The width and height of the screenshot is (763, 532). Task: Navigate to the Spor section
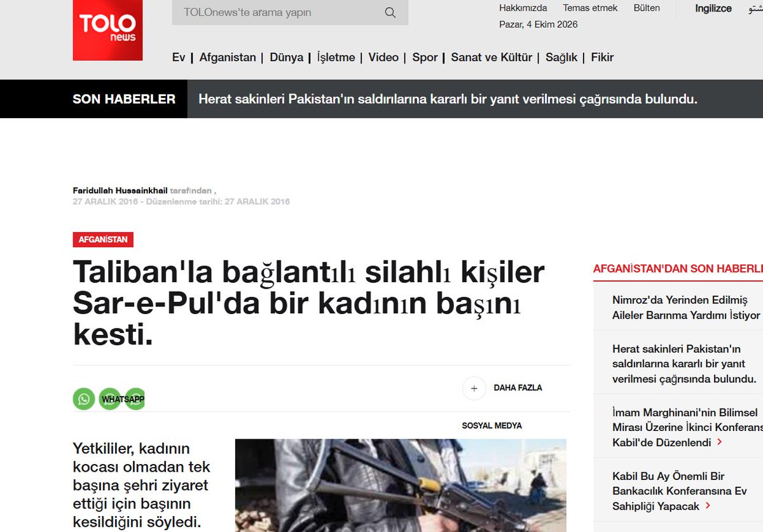point(425,57)
